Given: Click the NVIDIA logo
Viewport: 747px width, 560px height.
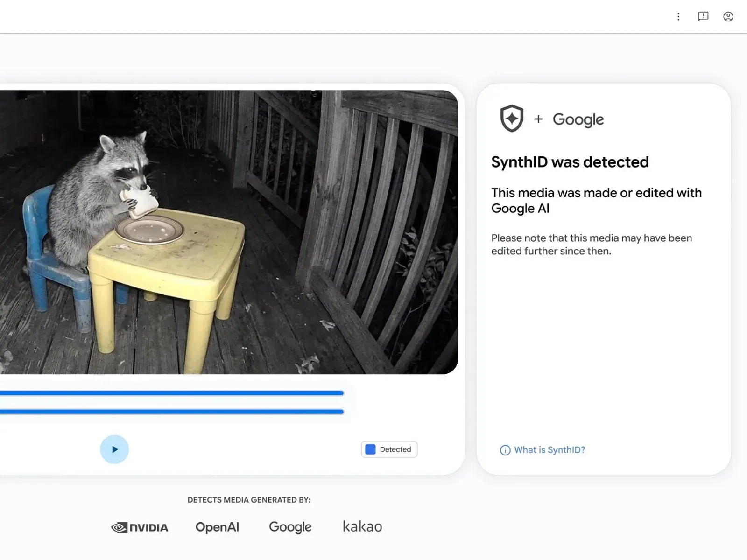Looking at the screenshot, I should click(140, 527).
